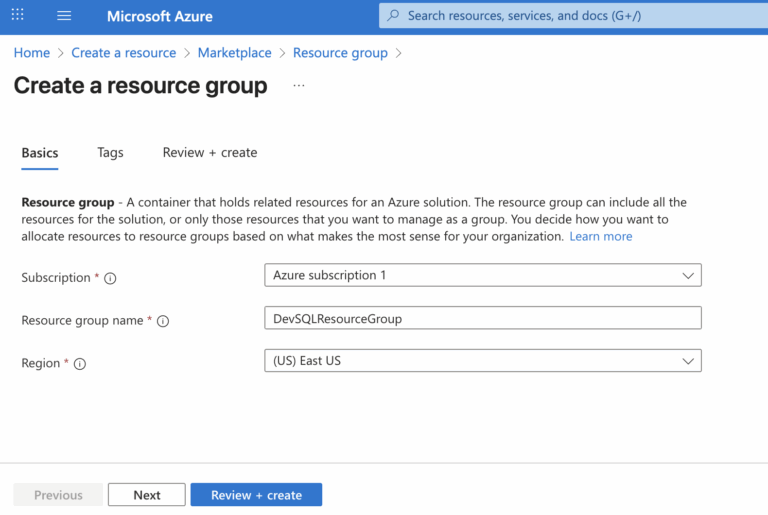Show the Resource group name info icon

click(x=163, y=321)
